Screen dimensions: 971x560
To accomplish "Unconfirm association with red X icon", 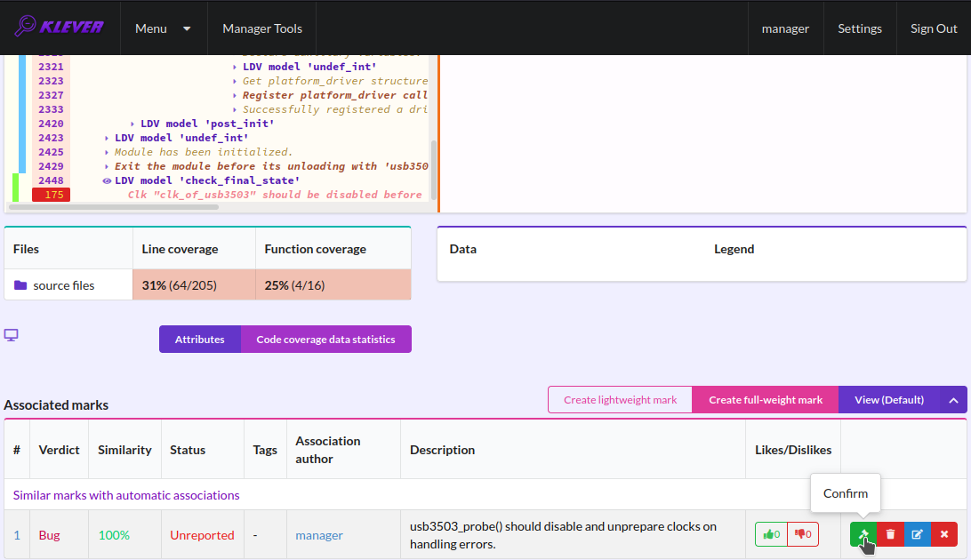I will click(x=943, y=534).
